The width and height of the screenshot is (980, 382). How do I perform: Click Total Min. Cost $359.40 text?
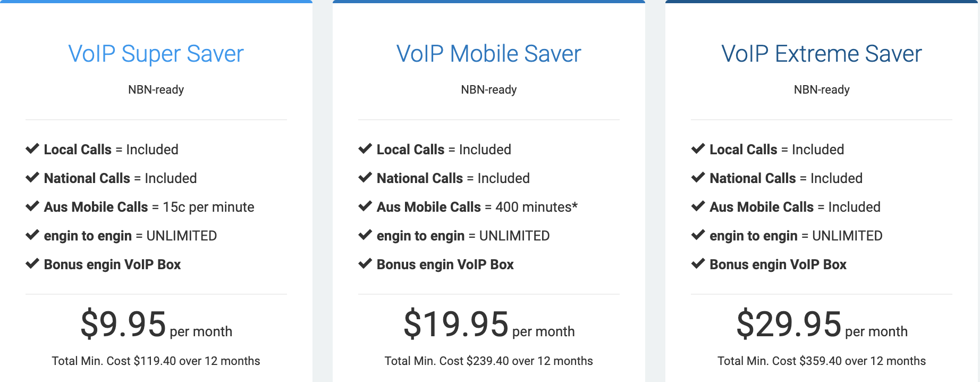click(x=822, y=361)
